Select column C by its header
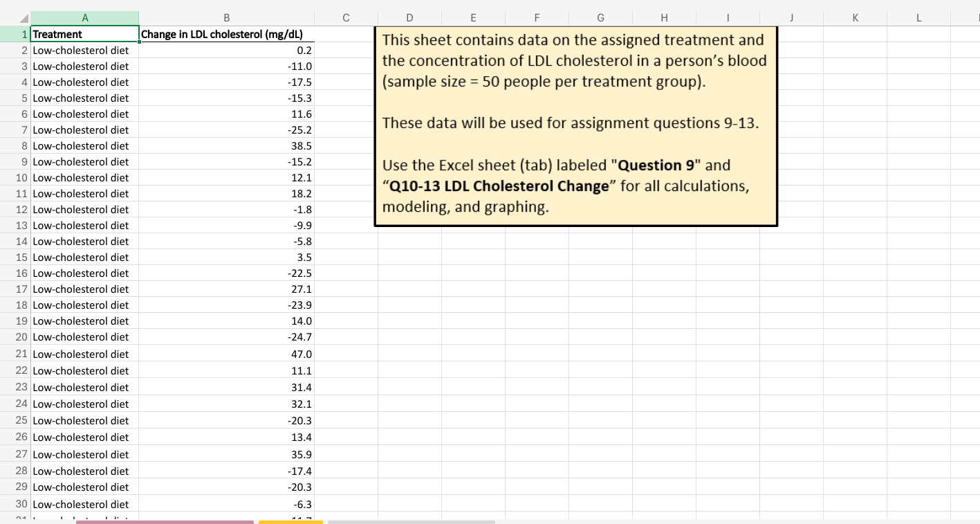This screenshot has height=524, width=980. [x=346, y=18]
